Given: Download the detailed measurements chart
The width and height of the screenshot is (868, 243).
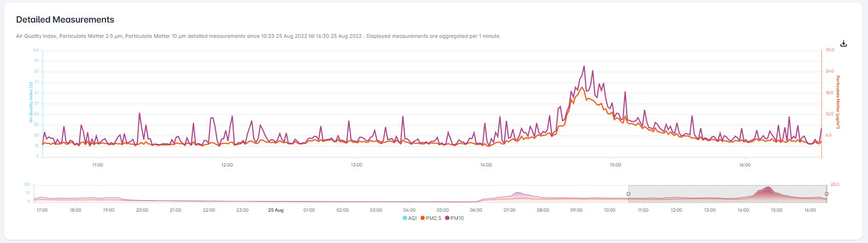Looking at the screenshot, I should click(843, 44).
